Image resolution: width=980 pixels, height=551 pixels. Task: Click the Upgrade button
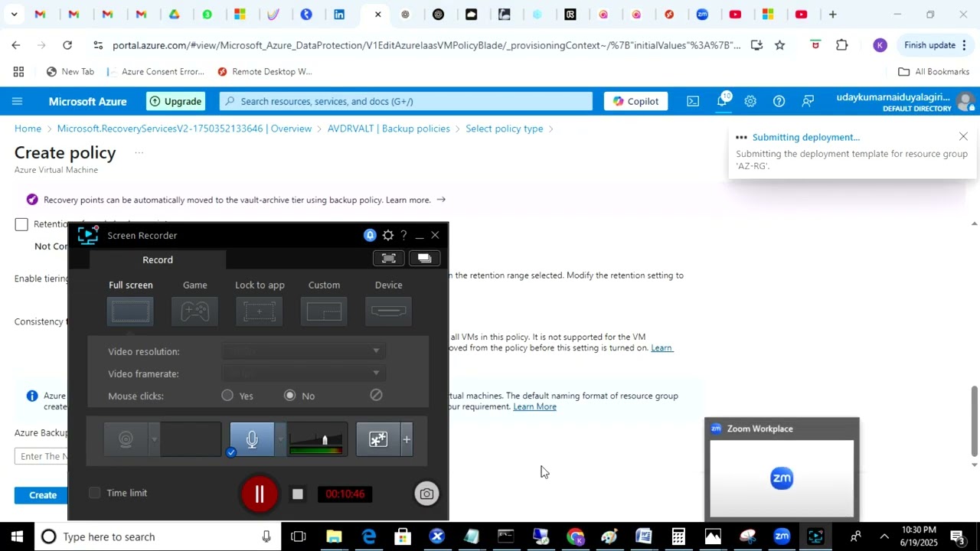coord(175,101)
